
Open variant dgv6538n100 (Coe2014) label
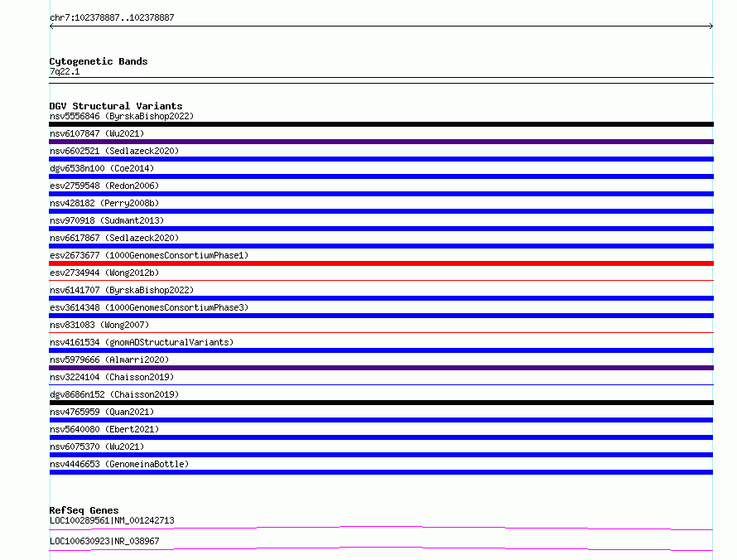pyautogui.click(x=102, y=168)
